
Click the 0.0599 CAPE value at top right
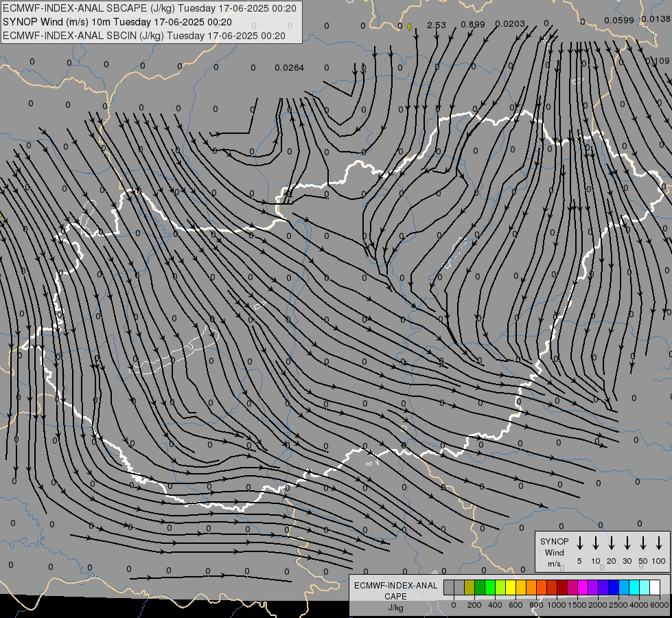[619, 20]
